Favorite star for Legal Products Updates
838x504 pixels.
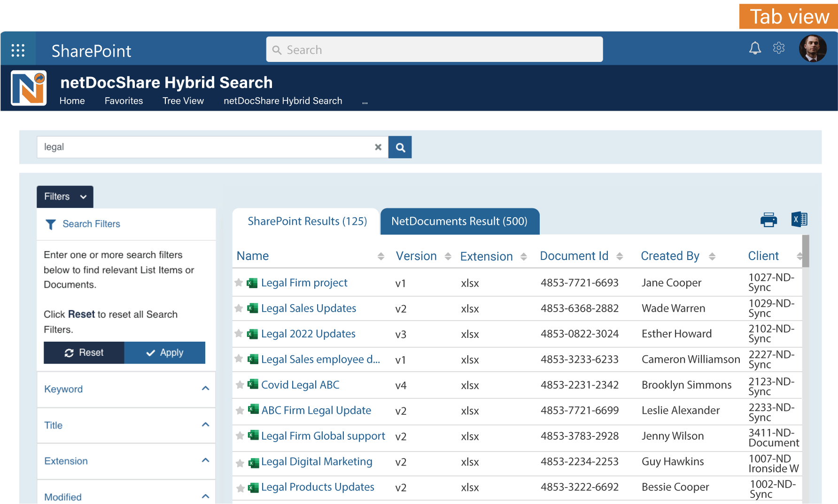pos(241,489)
